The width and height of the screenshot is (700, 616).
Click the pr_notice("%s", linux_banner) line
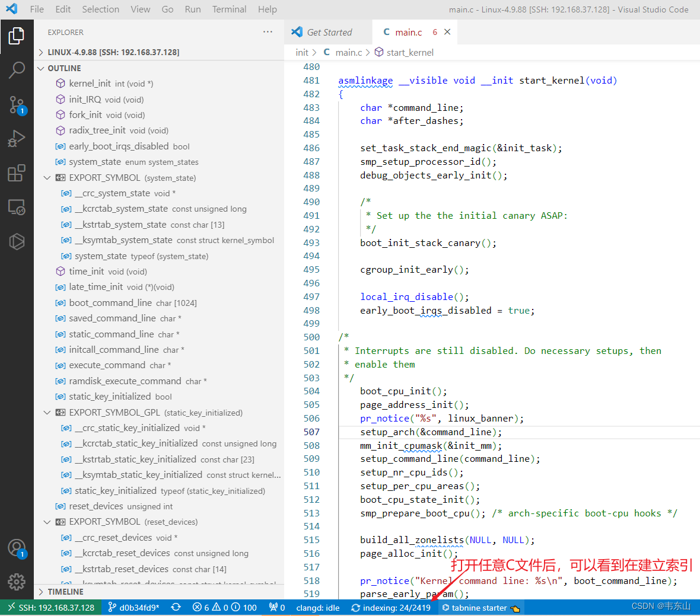click(x=442, y=419)
